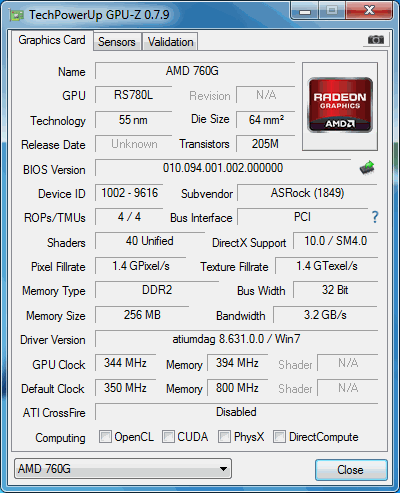Viewport: 400px width, 493px height.
Task: Toggle the DirectCompute checkbox
Action: (279, 436)
